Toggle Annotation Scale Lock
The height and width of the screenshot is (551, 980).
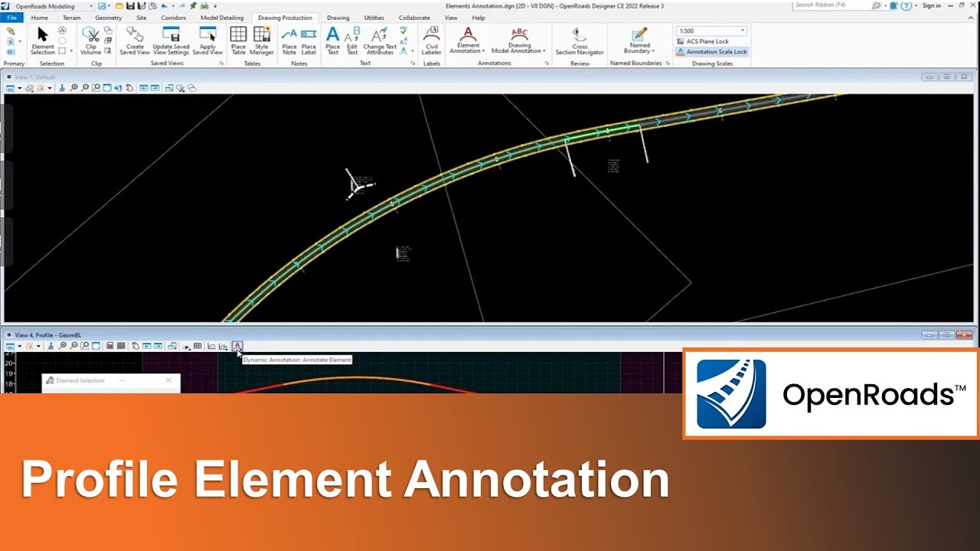click(711, 52)
